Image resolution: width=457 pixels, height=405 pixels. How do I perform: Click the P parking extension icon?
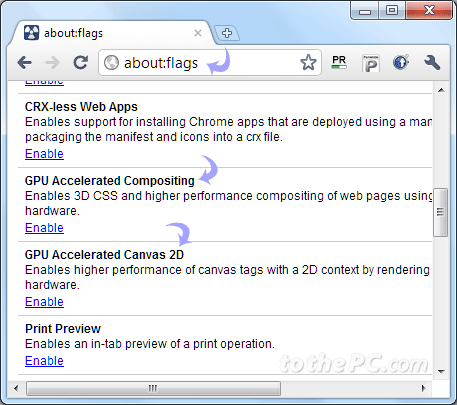(371, 63)
